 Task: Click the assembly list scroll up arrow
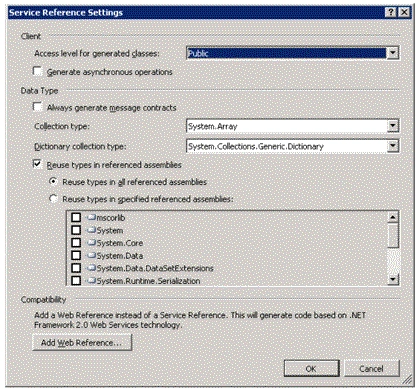(x=393, y=217)
